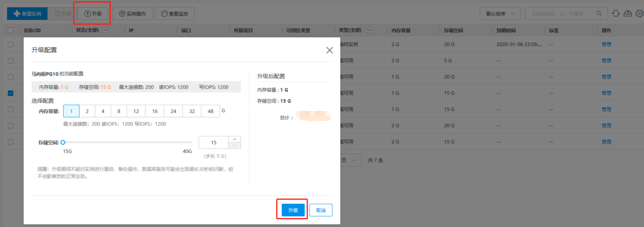The image size is (644, 227).
Task: Click the 可用区类型 column header
Action: pos(298,30)
